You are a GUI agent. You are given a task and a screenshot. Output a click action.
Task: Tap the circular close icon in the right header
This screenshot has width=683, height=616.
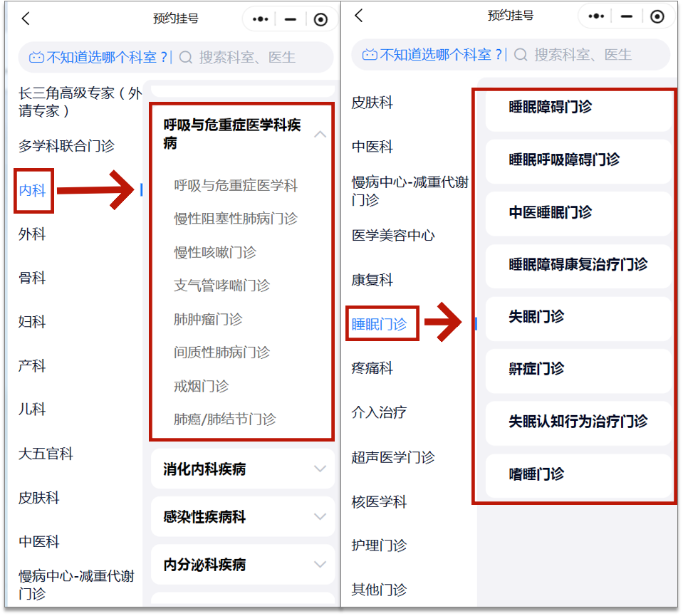coord(656,16)
